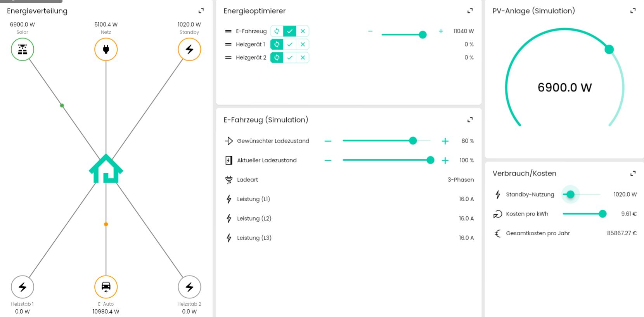Image resolution: width=644 pixels, height=317 pixels.
Task: Turn off Heizgerät 2 with X button
Action: tap(303, 58)
